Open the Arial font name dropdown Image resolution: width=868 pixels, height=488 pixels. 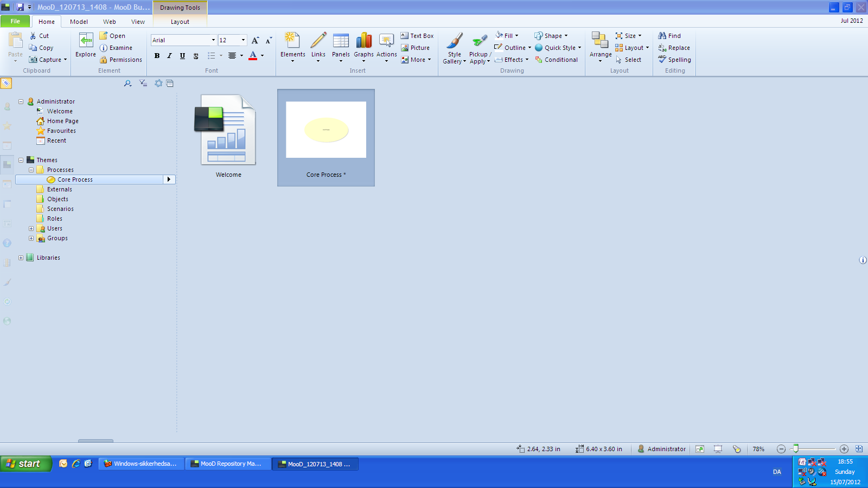pyautogui.click(x=213, y=40)
